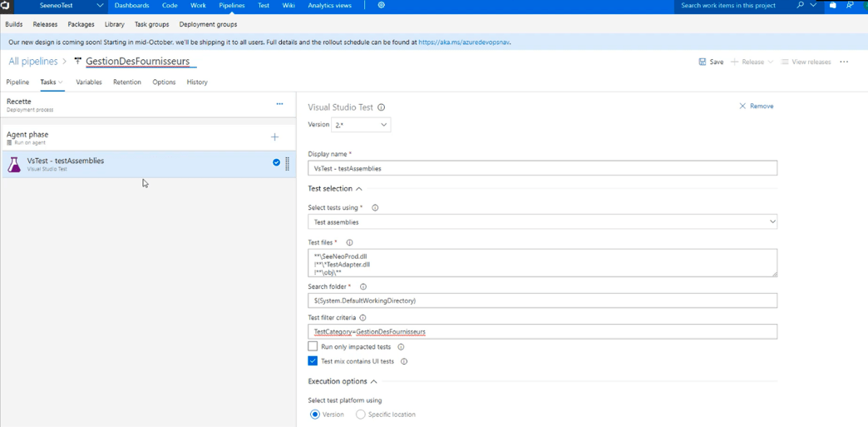Click info icon beside Run only impacted tests
Screen dimensions: 868x427
[x=402, y=346]
